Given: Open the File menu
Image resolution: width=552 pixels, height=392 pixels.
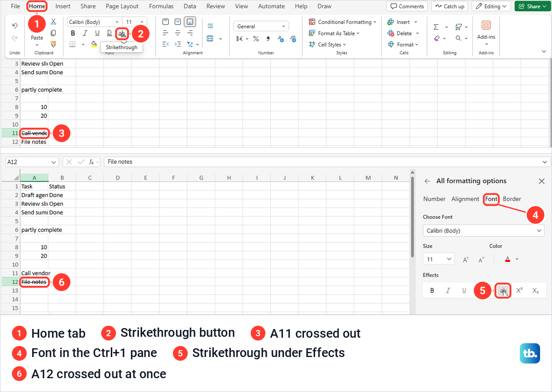Looking at the screenshot, I should point(15,6).
